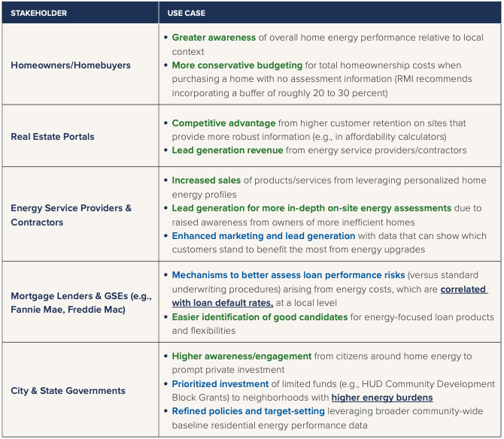Viewport: 504px width, 439px height.
Task: Select 'Refined policies and target-setting' text
Action: click(248, 411)
